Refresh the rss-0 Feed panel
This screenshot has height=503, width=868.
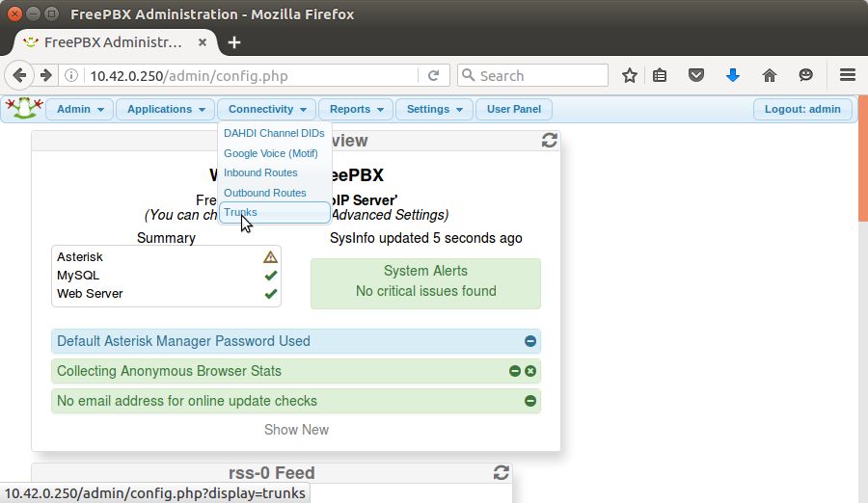(x=501, y=472)
